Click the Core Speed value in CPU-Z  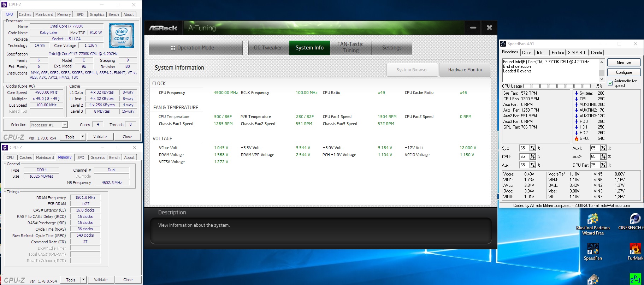47,92
